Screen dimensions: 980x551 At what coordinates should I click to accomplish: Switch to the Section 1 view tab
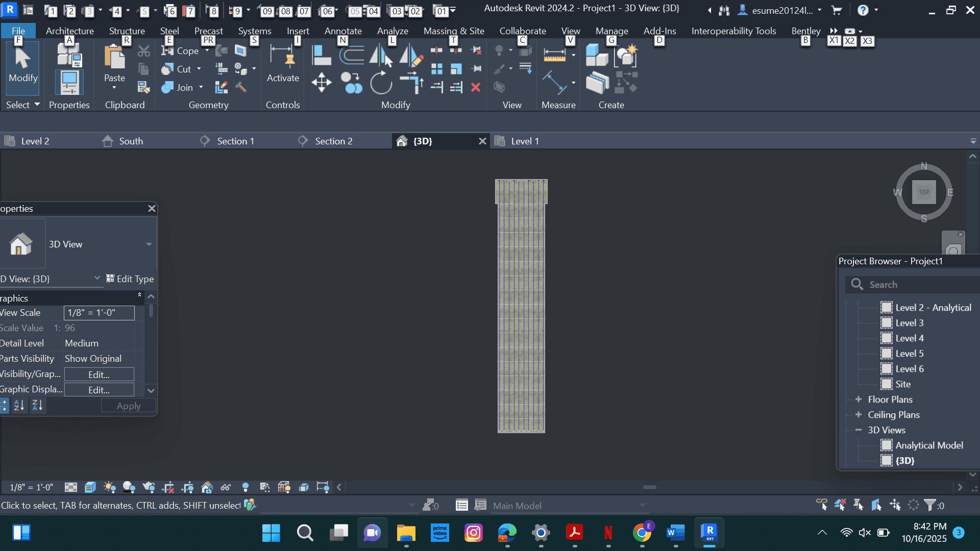click(235, 141)
